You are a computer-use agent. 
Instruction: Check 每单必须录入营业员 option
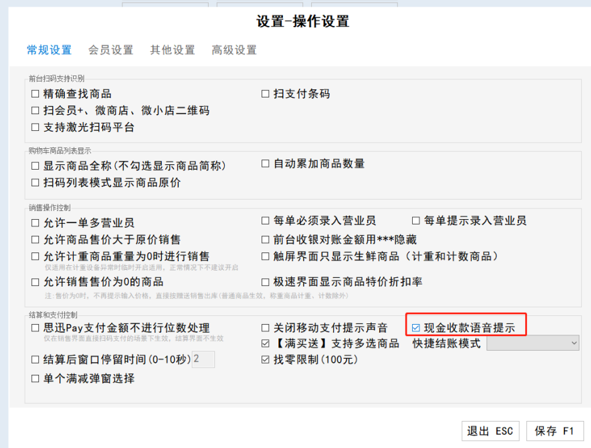[x=265, y=220]
